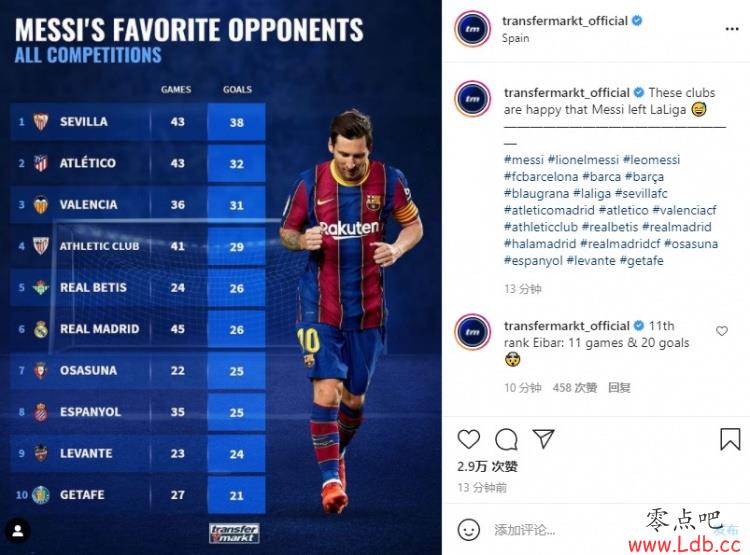Click the tagged people icon on photo
The height and width of the screenshot is (555, 750).
[18, 531]
